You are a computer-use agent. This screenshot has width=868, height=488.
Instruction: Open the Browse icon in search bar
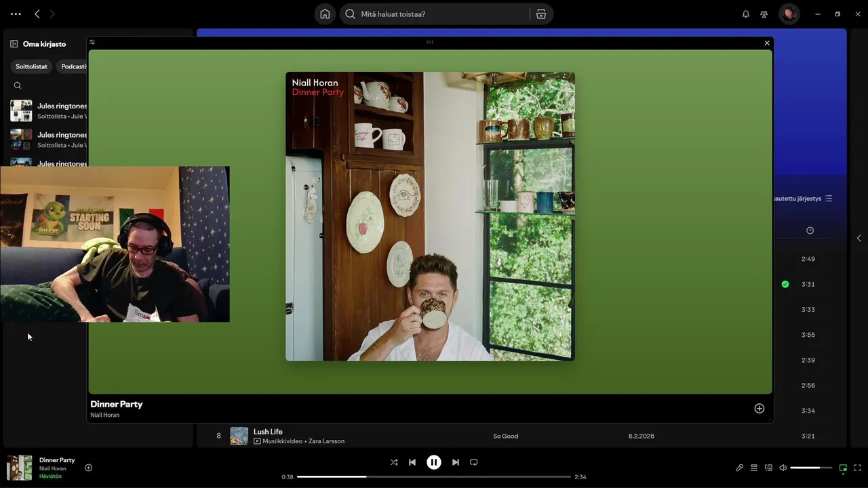pyautogui.click(x=540, y=14)
